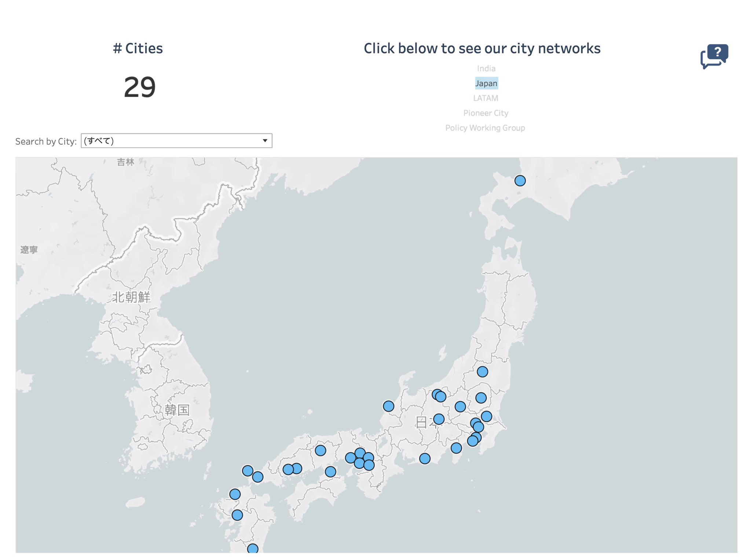Click the southernmost Kyushu city marker

tap(252, 549)
